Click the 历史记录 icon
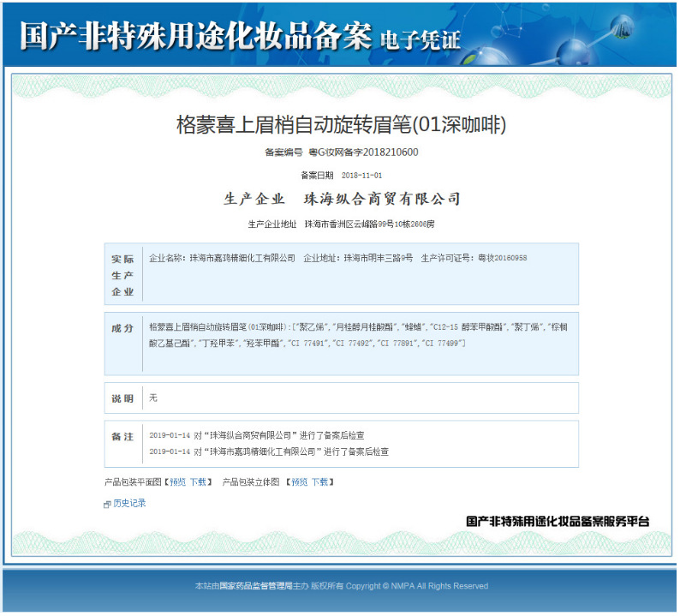 pos(107,505)
